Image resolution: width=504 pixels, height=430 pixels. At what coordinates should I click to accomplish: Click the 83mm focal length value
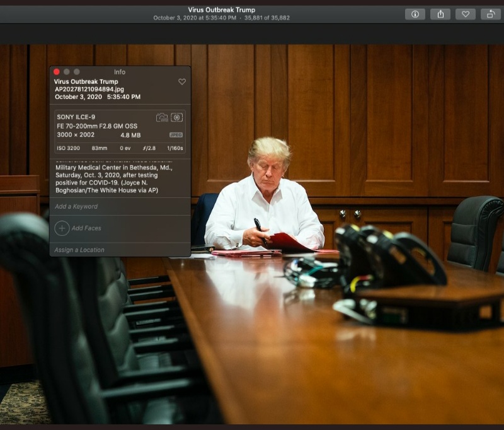(x=100, y=148)
